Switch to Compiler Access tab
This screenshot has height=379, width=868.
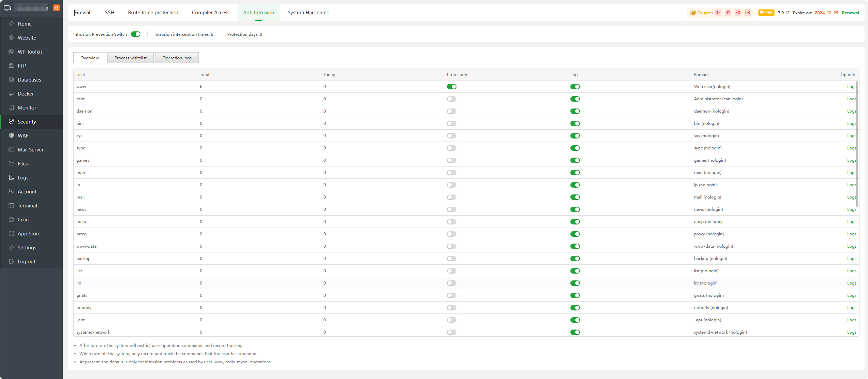pyautogui.click(x=211, y=13)
